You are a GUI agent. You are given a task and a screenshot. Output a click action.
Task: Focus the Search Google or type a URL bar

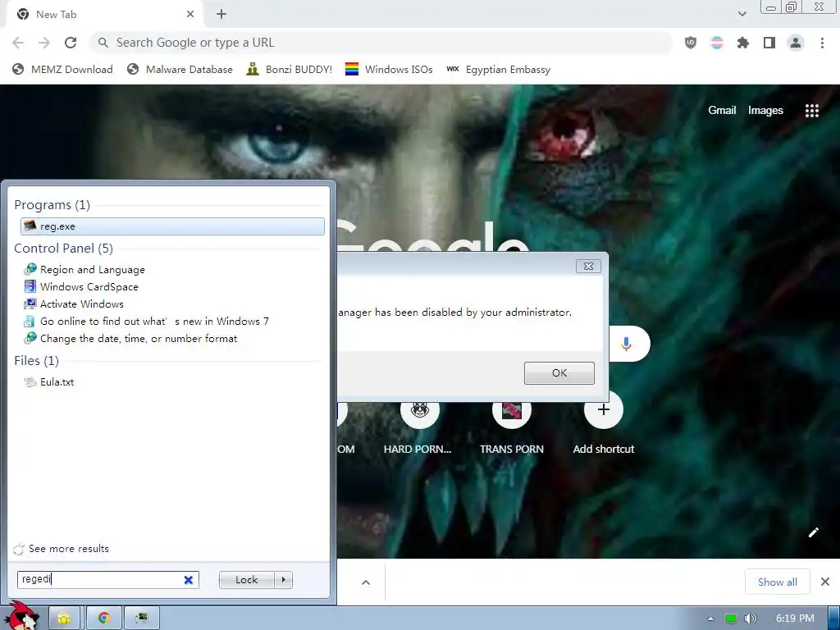point(381,43)
